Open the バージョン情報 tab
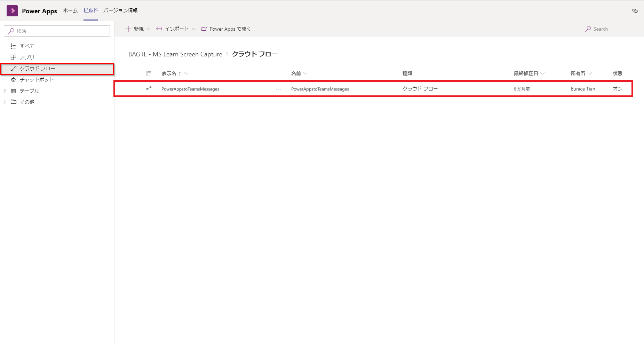Screen dimensions: 644x345 tap(120, 10)
